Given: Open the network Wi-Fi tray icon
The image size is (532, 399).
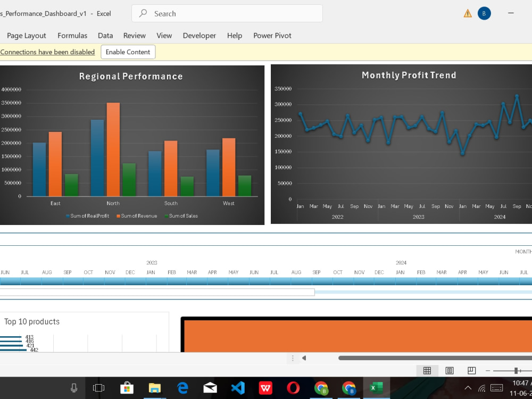Looking at the screenshot, I should click(x=482, y=388).
